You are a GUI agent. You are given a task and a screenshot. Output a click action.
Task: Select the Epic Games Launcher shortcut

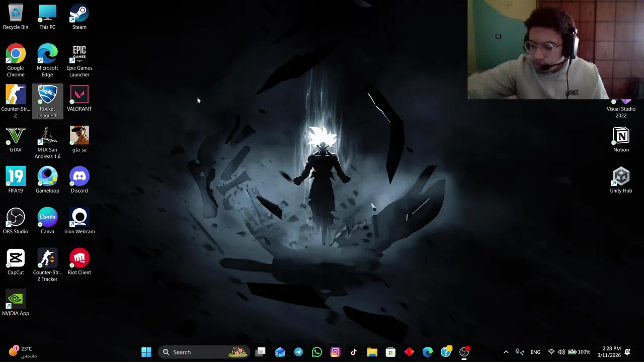79,61
